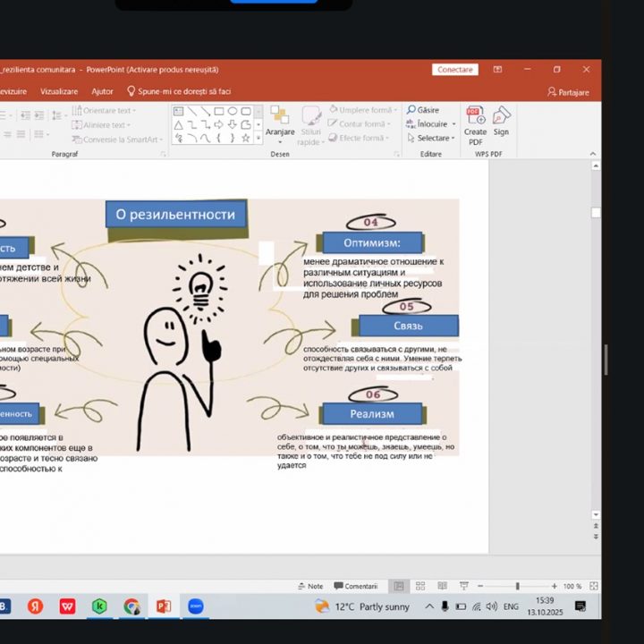Toggle Normal view button in status bar
644x644 pixels.
click(x=399, y=586)
